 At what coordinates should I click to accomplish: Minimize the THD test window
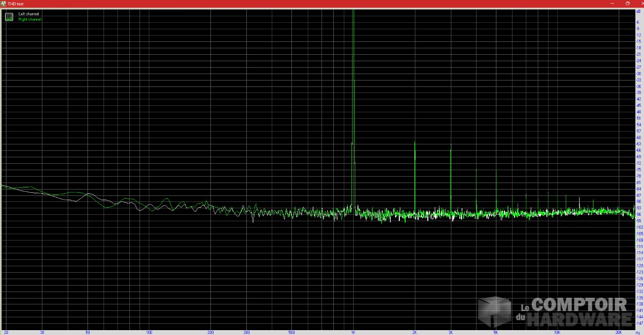coord(612,3)
